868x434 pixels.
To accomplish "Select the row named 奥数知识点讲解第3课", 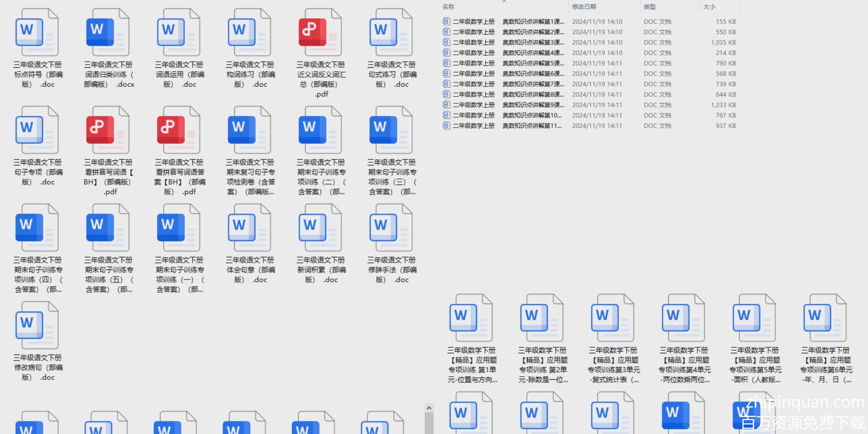I will tap(589, 42).
